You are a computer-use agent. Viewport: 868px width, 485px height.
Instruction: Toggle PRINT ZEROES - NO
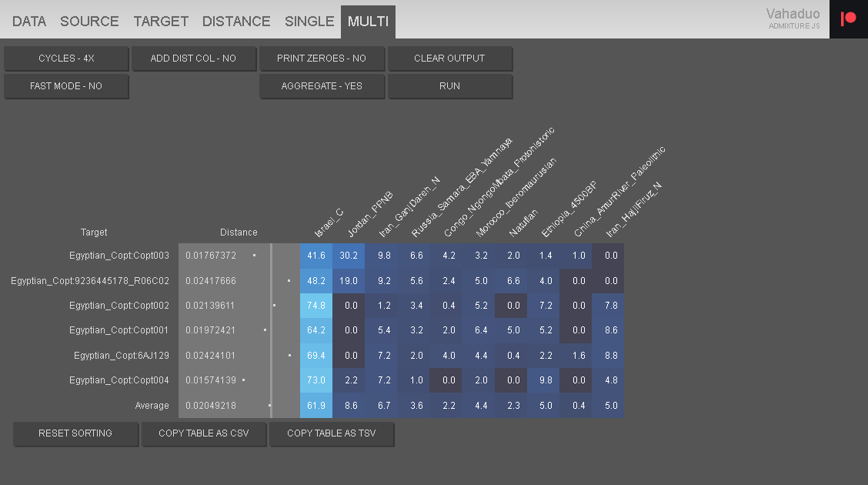click(x=322, y=59)
